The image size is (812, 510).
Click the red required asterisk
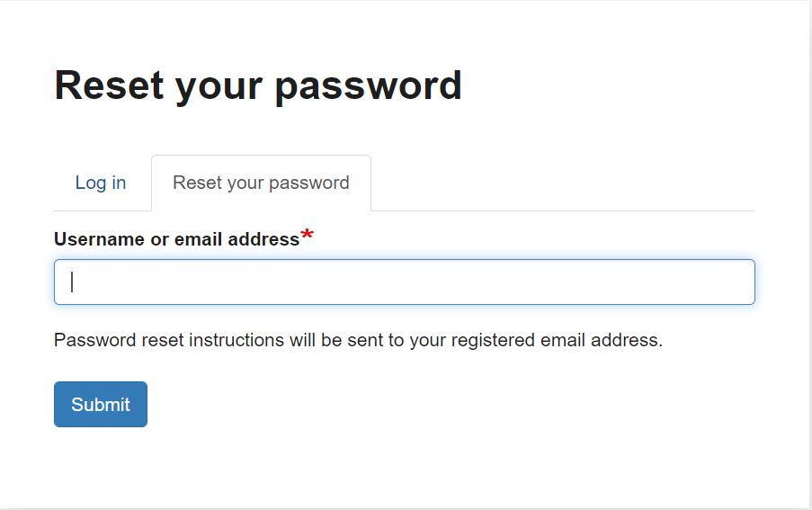tap(308, 237)
